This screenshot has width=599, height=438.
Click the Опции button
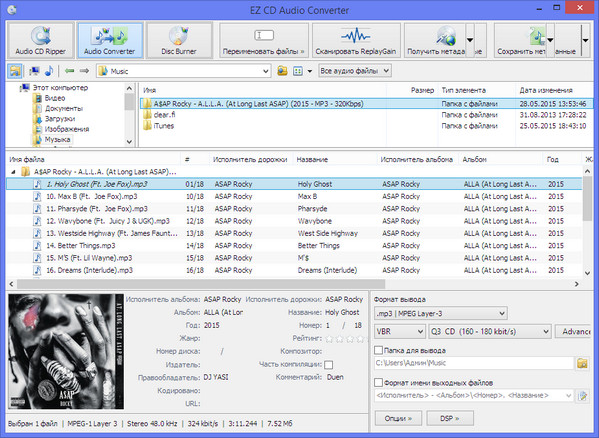click(398, 419)
